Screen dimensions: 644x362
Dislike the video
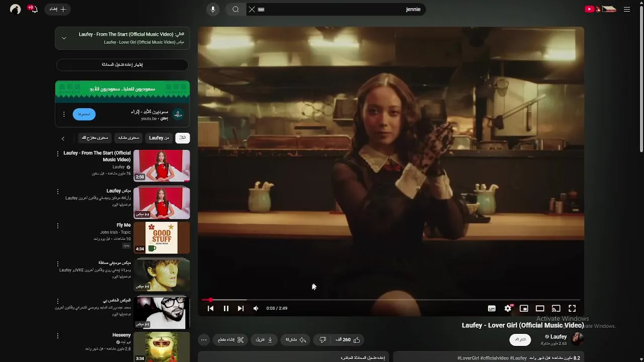[x=323, y=340]
